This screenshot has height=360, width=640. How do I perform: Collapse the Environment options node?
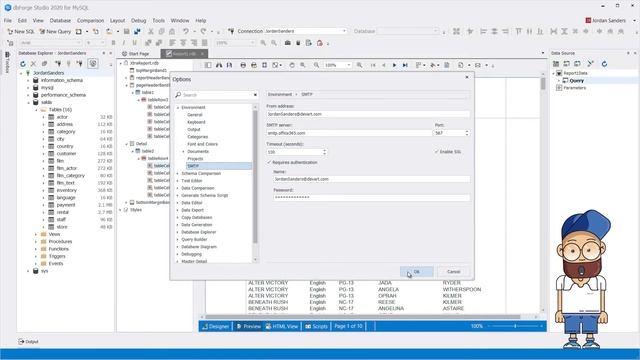tap(178, 107)
